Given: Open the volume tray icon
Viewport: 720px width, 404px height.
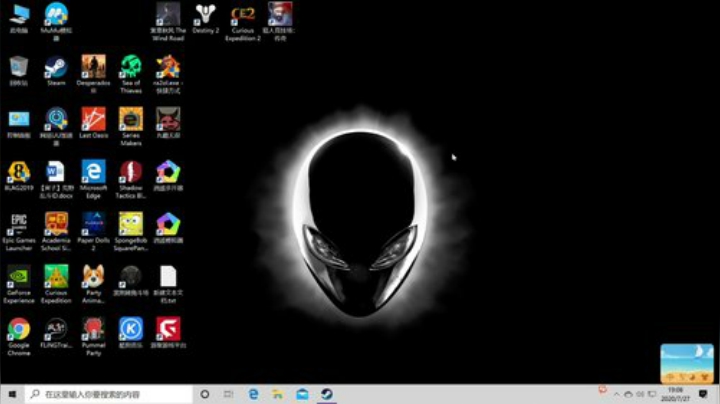Looking at the screenshot, I should pyautogui.click(x=640, y=394).
